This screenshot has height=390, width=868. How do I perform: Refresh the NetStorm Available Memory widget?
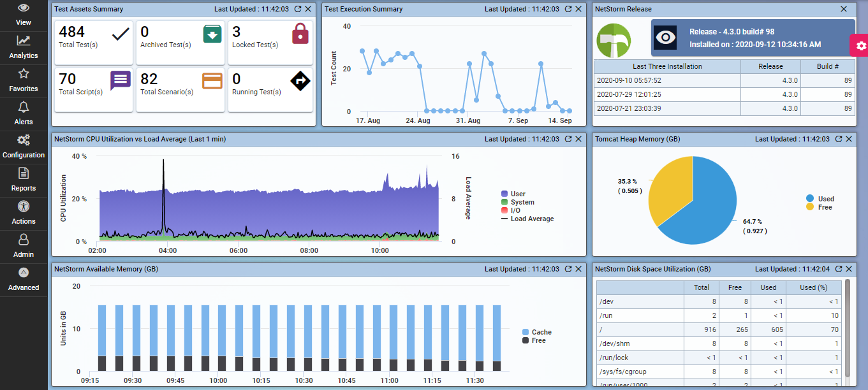coord(568,269)
